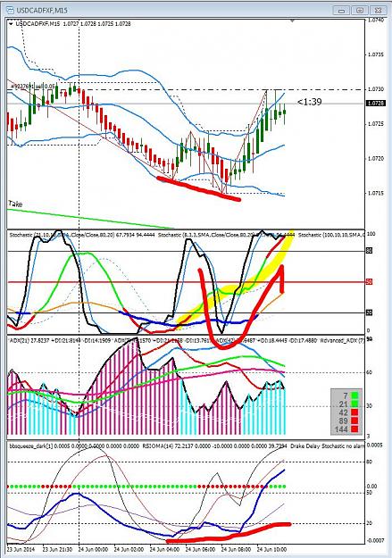
Task: Click the chart shift triangle marker at top
Action: (292, 21)
